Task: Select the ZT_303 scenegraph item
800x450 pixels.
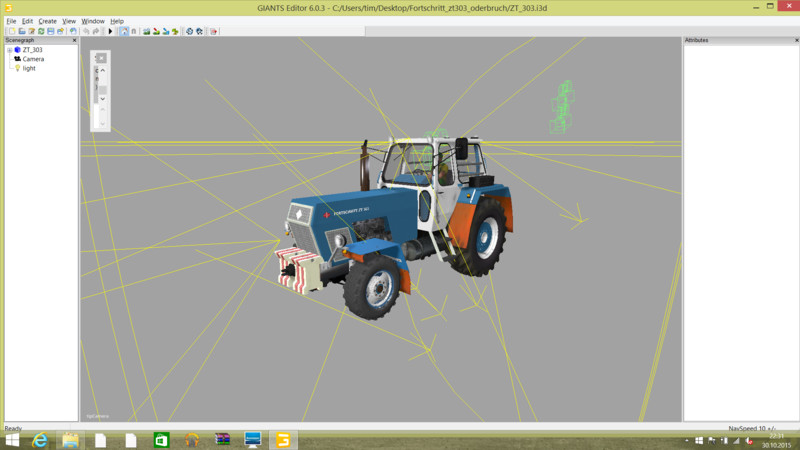Action: tap(32, 50)
